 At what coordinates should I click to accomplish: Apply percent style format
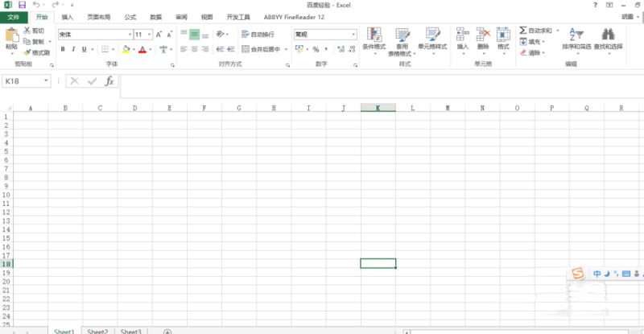point(316,49)
